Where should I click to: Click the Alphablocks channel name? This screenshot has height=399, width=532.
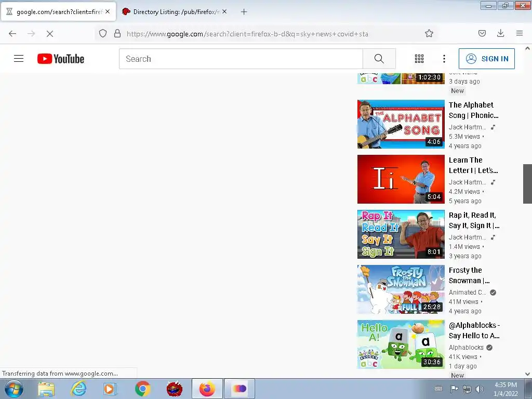tap(466, 348)
